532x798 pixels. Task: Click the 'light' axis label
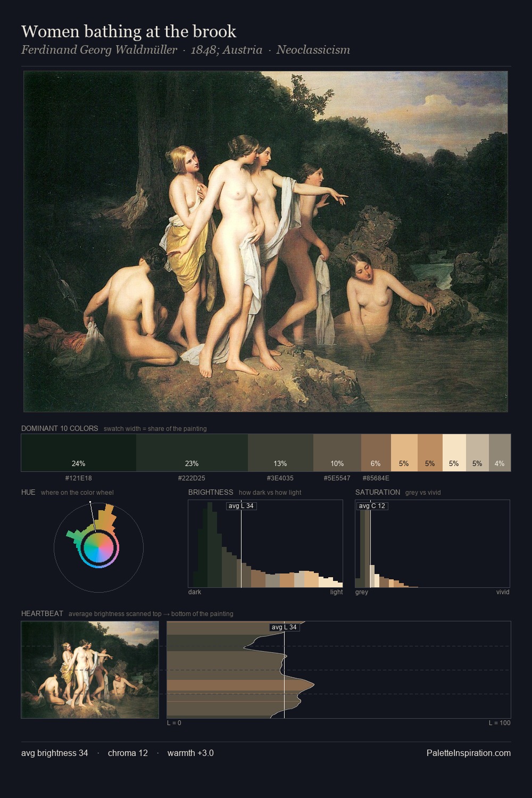(336, 592)
